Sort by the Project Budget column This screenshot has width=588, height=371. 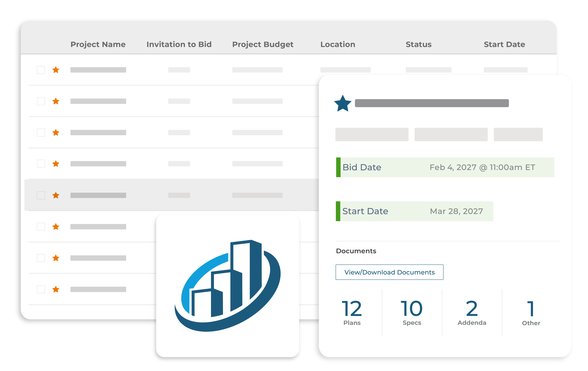point(263,44)
